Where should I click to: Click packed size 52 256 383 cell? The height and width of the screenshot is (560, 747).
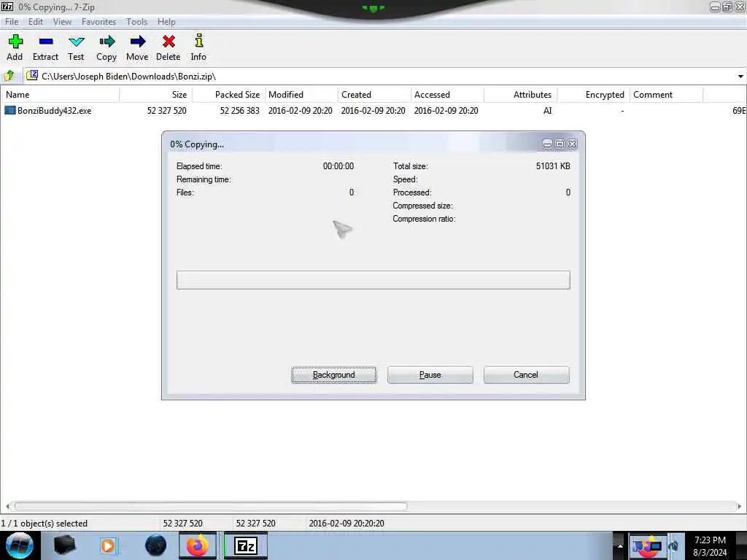click(x=239, y=111)
